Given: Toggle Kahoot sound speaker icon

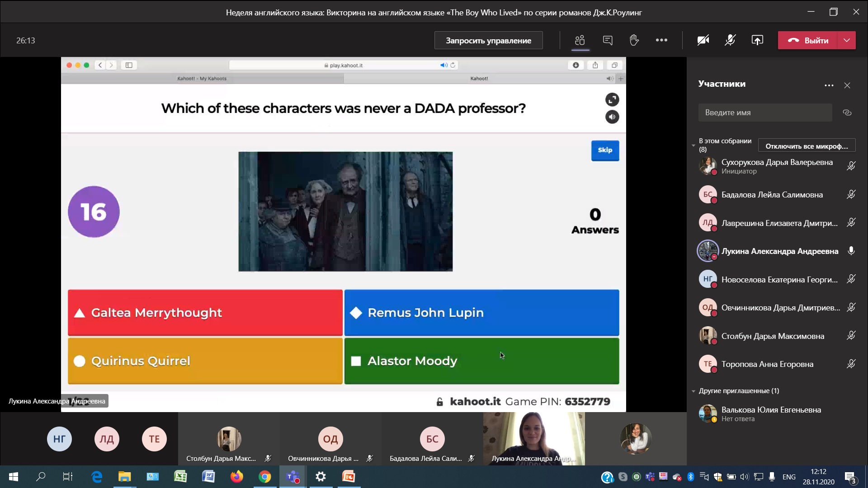Looking at the screenshot, I should [612, 117].
